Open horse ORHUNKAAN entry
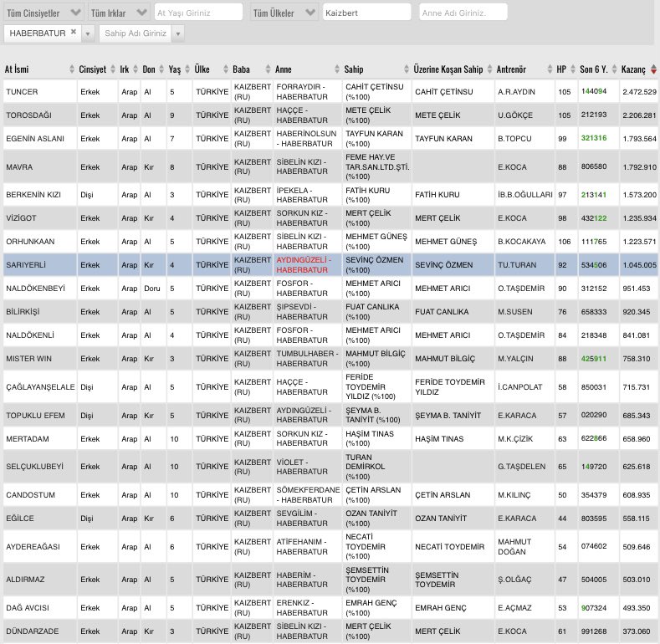Image resolution: width=660 pixels, height=644 pixels. 30,242
